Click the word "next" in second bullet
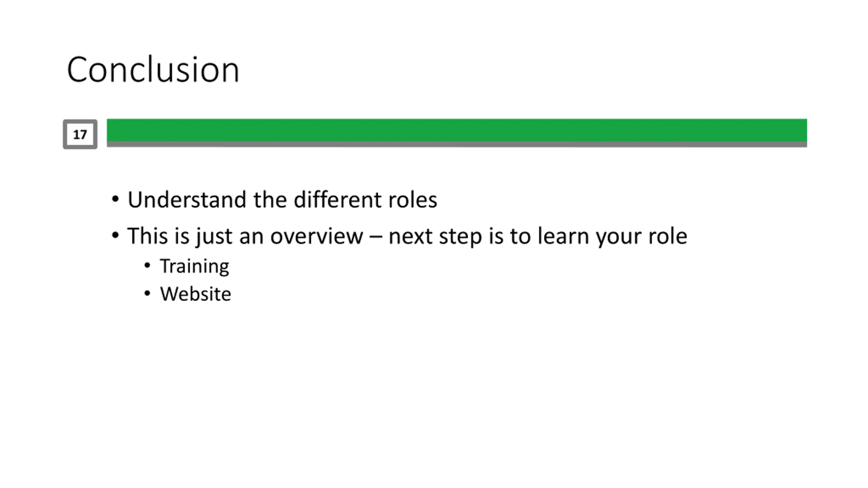This screenshot has width=868, height=488. point(410,236)
